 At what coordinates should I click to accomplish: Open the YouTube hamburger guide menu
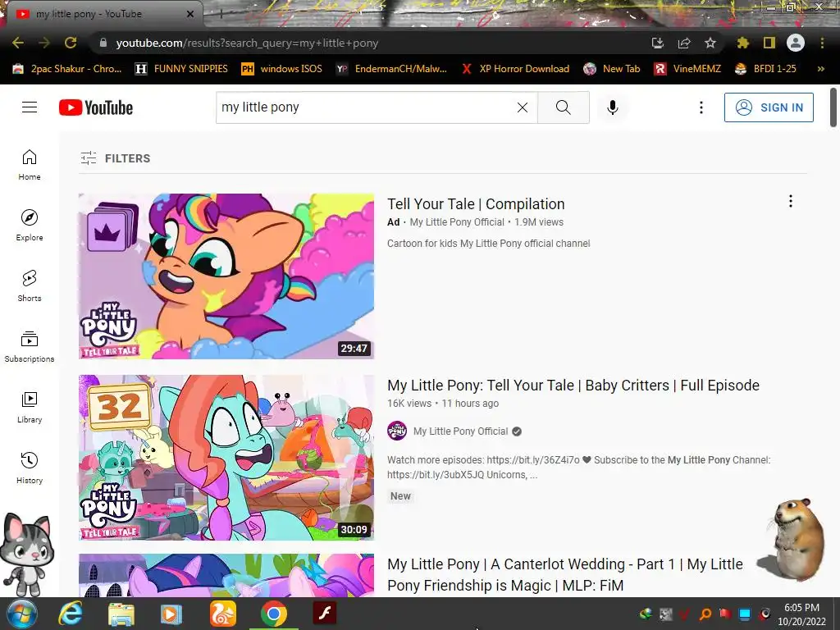click(30, 107)
